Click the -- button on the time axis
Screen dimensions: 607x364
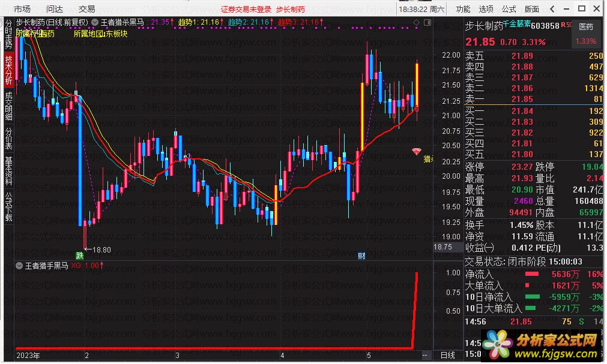tap(425, 355)
